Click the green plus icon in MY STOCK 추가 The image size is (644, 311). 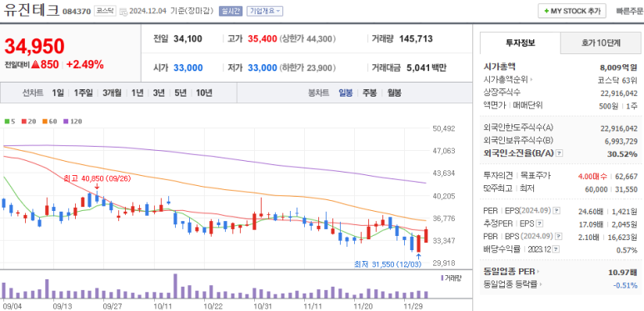pyautogui.click(x=547, y=11)
